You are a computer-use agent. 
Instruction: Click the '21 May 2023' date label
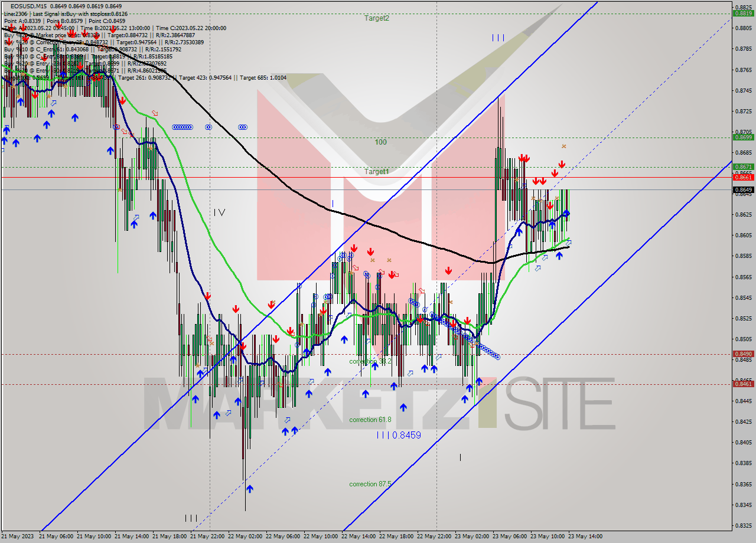point(17,537)
